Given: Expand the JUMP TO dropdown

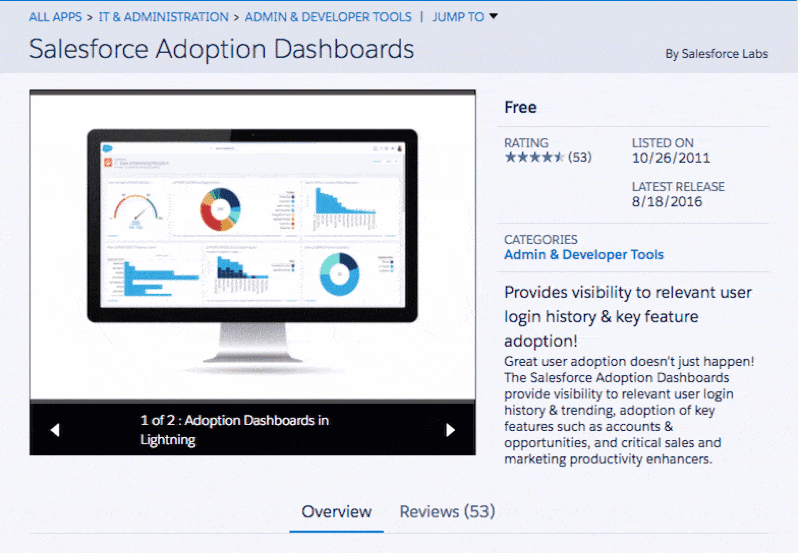Looking at the screenshot, I should tap(465, 17).
